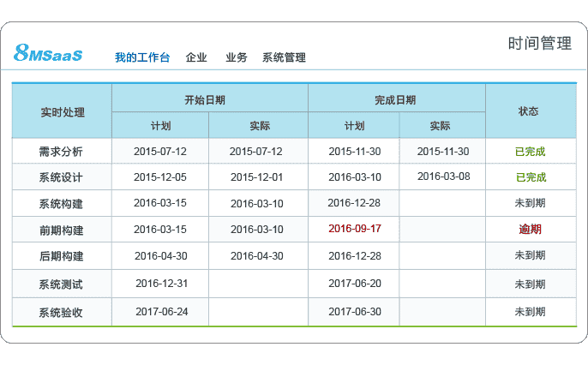Image resolution: width=588 pixels, height=365 pixels.
Task: Click 后期构建 actual start 2016-04-30
Action: click(x=256, y=256)
